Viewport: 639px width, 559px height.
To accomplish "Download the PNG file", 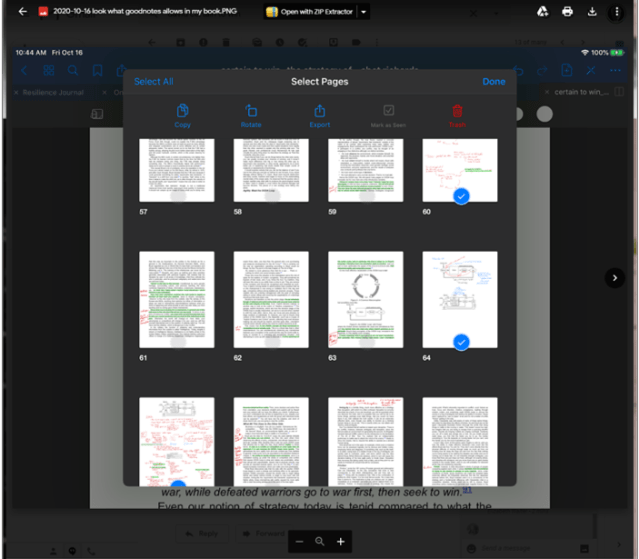I will [x=592, y=12].
